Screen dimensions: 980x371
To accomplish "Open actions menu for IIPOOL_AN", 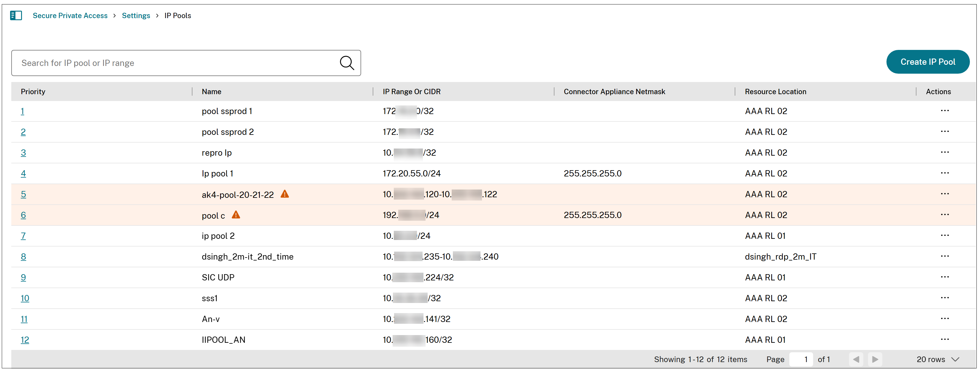I will point(945,340).
